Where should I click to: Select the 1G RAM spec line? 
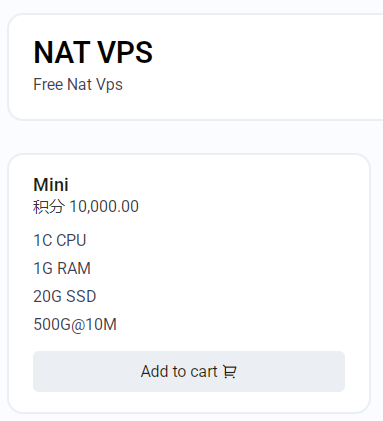coord(62,268)
